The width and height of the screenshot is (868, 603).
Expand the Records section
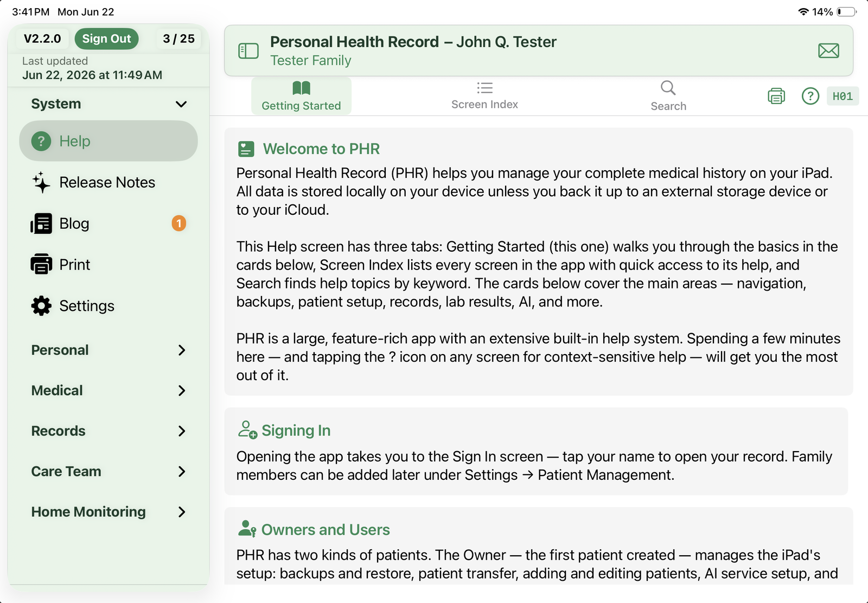coord(108,431)
